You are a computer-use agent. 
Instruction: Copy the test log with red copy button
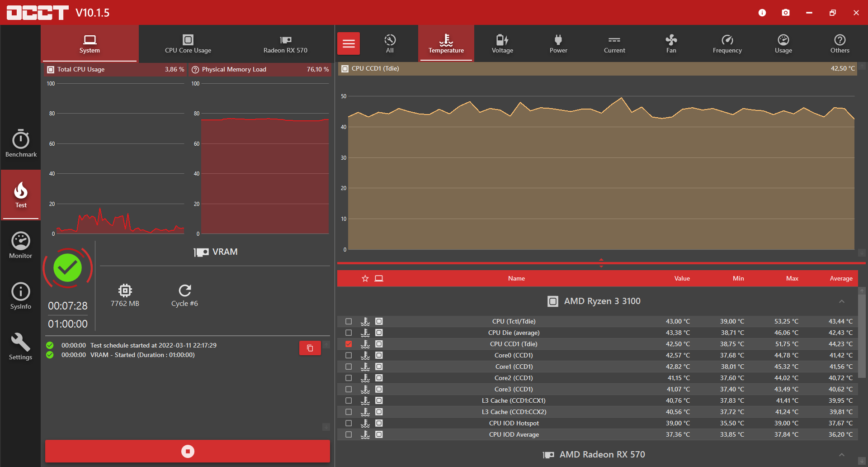tap(310, 348)
